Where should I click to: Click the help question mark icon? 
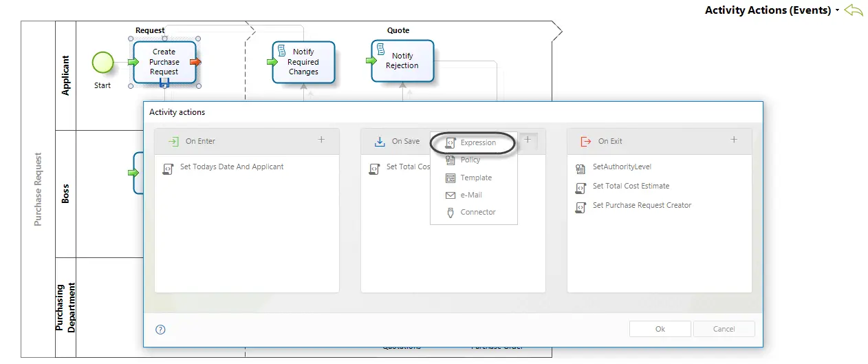coord(161,330)
